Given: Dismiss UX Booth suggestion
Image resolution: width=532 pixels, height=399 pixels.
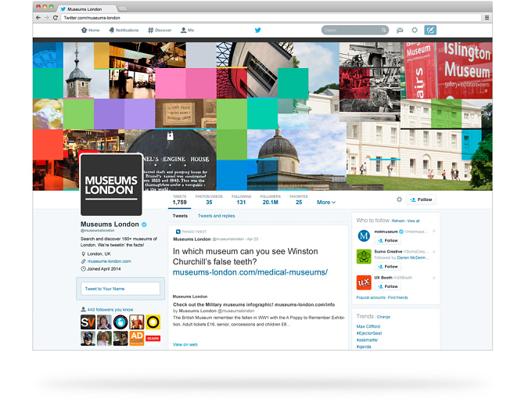Looking at the screenshot, I should point(434,278).
